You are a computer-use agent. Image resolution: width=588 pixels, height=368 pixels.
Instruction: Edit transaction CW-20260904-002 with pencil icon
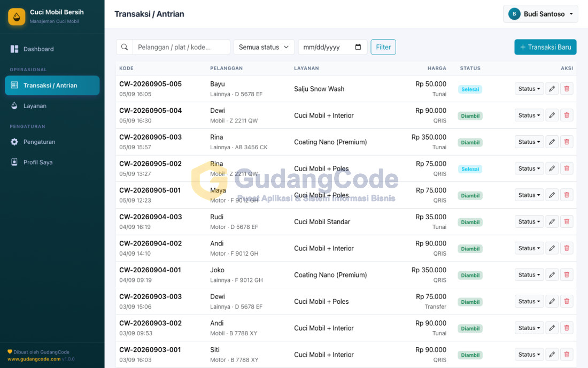tap(552, 248)
